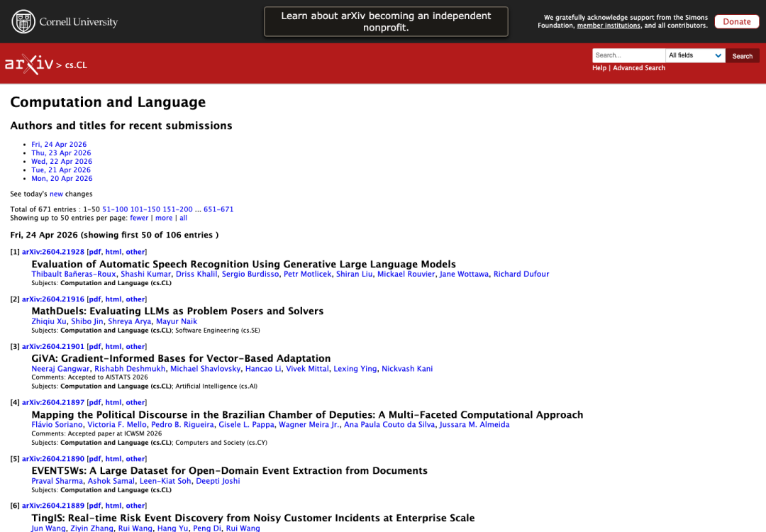Open arXiv:2604.21928 abstract link
This screenshot has width=766, height=532.
(x=52, y=252)
